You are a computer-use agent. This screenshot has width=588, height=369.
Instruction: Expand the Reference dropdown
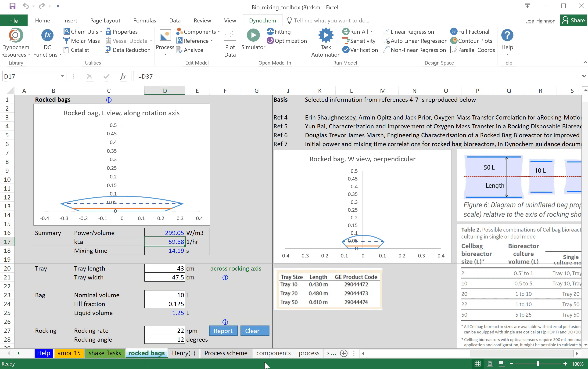click(212, 41)
